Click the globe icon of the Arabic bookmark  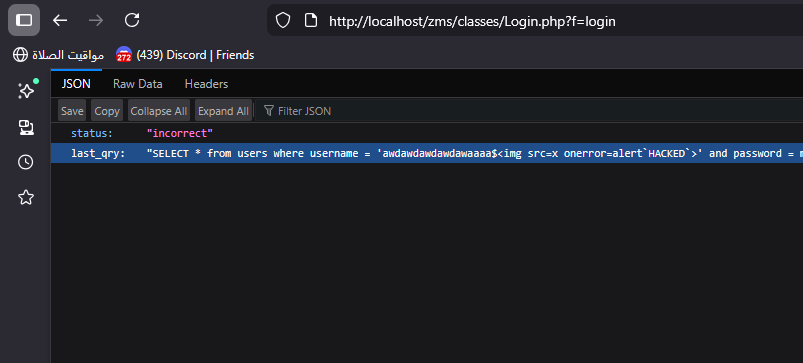pyautogui.click(x=20, y=55)
